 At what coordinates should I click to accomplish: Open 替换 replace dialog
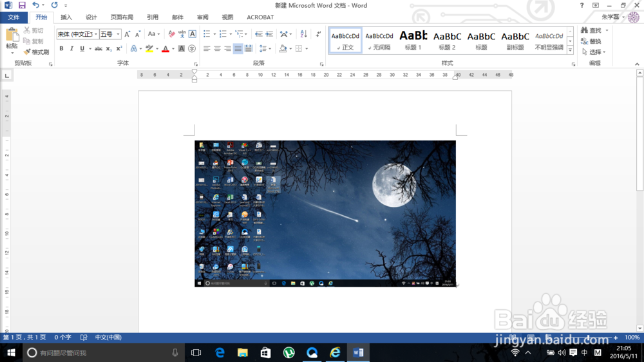[x=591, y=41]
